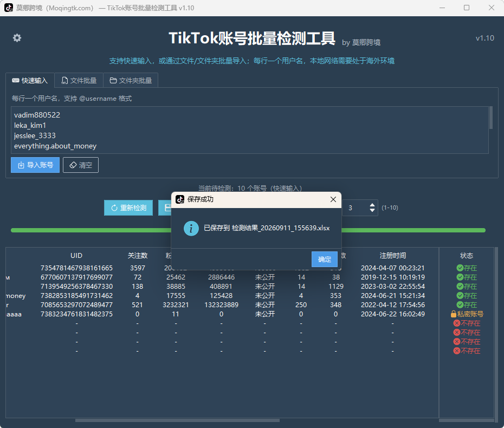The image size is (504, 428).
Task: Click the 注册时间 column header
Action: [393, 256]
